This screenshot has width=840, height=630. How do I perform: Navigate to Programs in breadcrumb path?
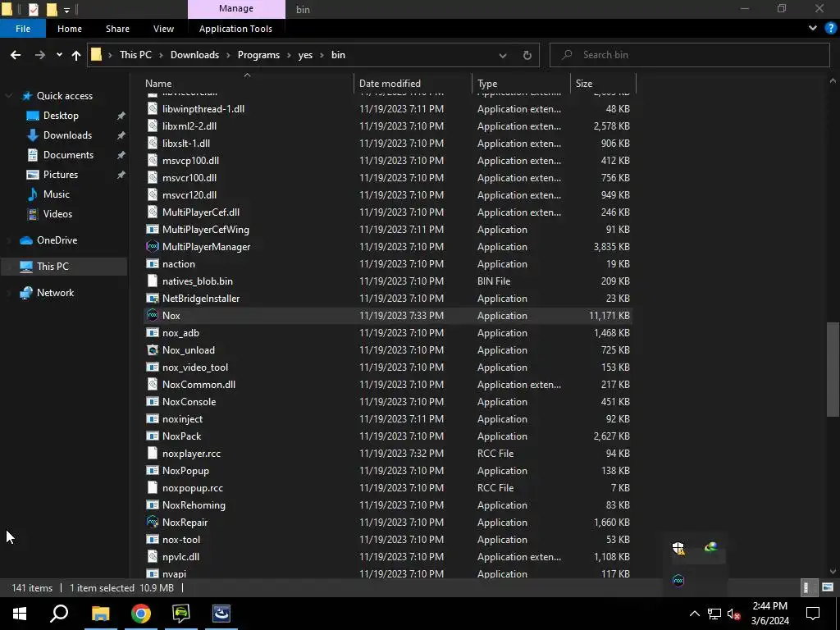(258, 55)
